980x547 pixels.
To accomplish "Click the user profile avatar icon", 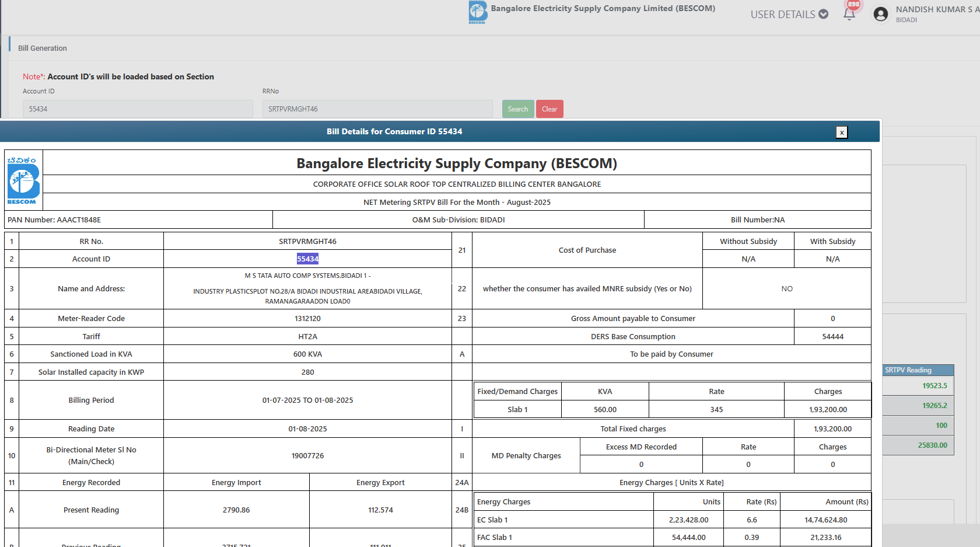I will 881,14.
